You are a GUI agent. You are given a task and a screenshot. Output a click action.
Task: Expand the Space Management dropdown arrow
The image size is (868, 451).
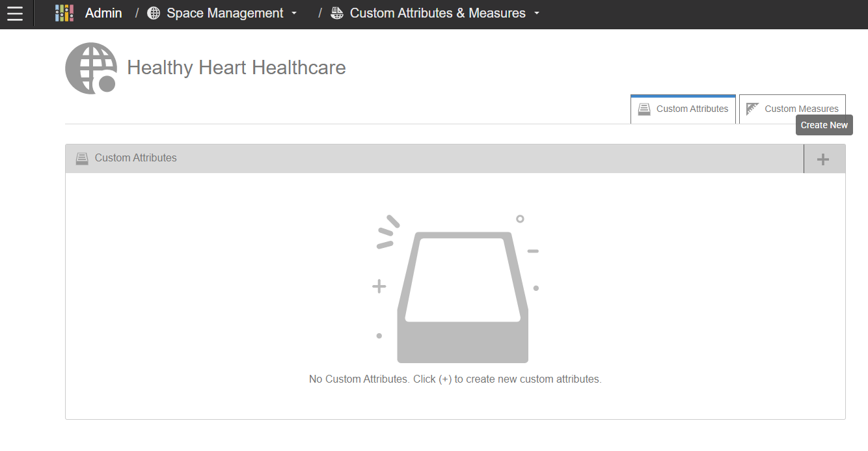294,14
